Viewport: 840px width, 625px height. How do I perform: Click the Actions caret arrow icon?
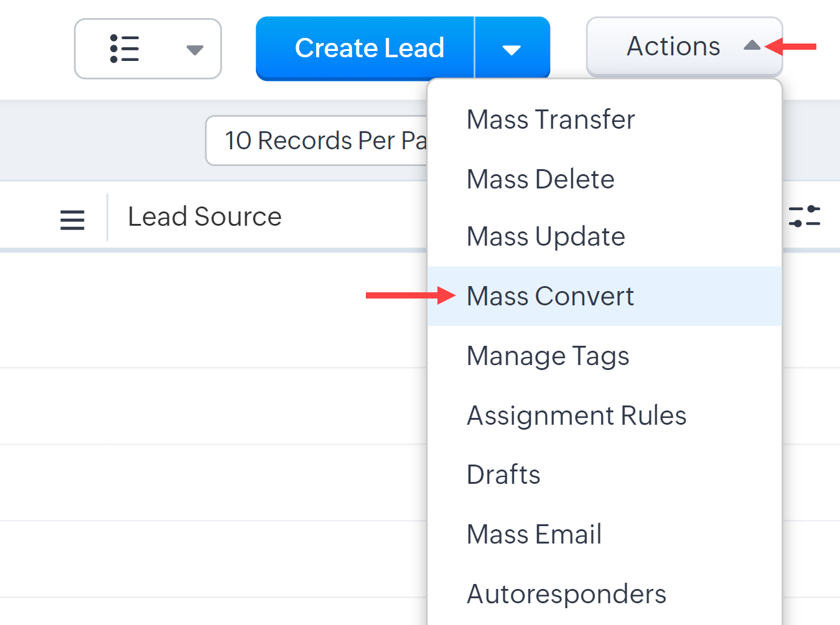click(x=752, y=45)
